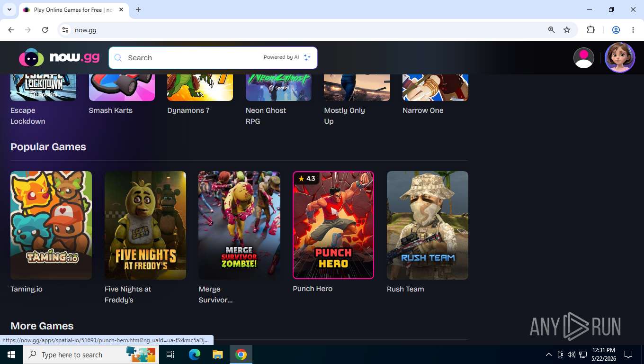644x364 pixels.
Task: Open the Smash Karts thumbnail
Action: coord(122,88)
